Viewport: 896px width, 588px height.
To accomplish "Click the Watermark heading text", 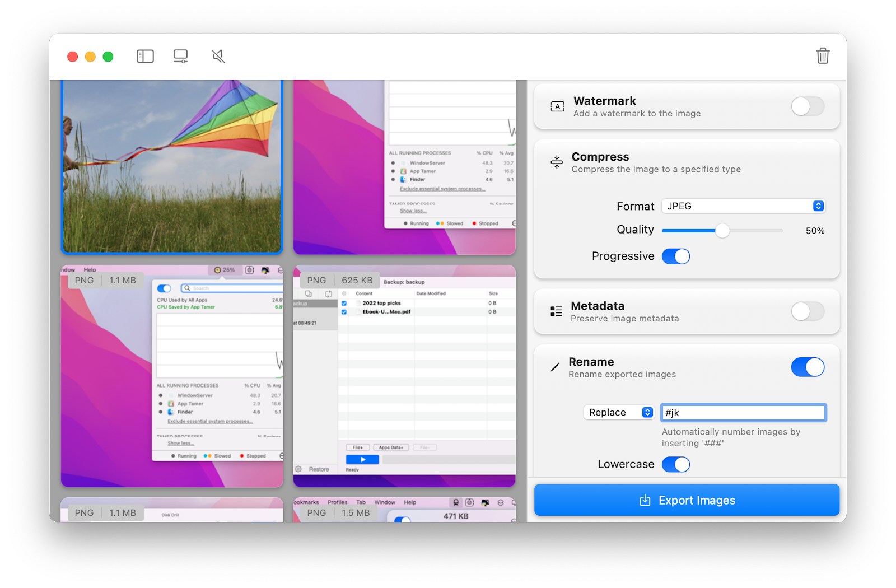I will tap(605, 101).
